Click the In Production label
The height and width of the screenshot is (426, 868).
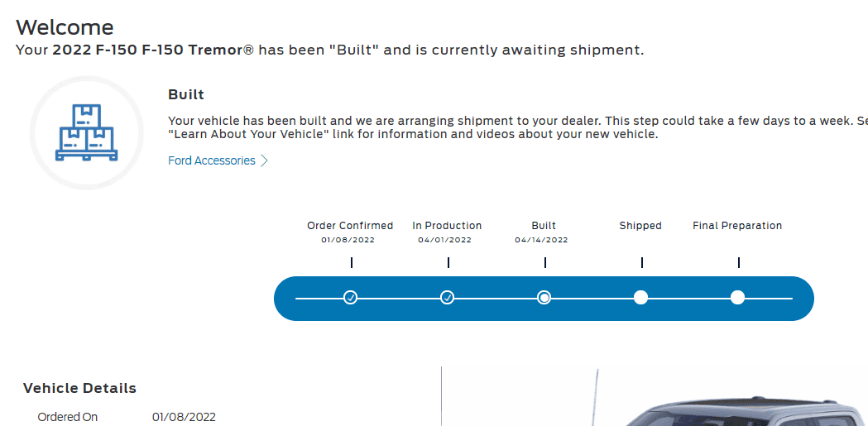click(447, 225)
